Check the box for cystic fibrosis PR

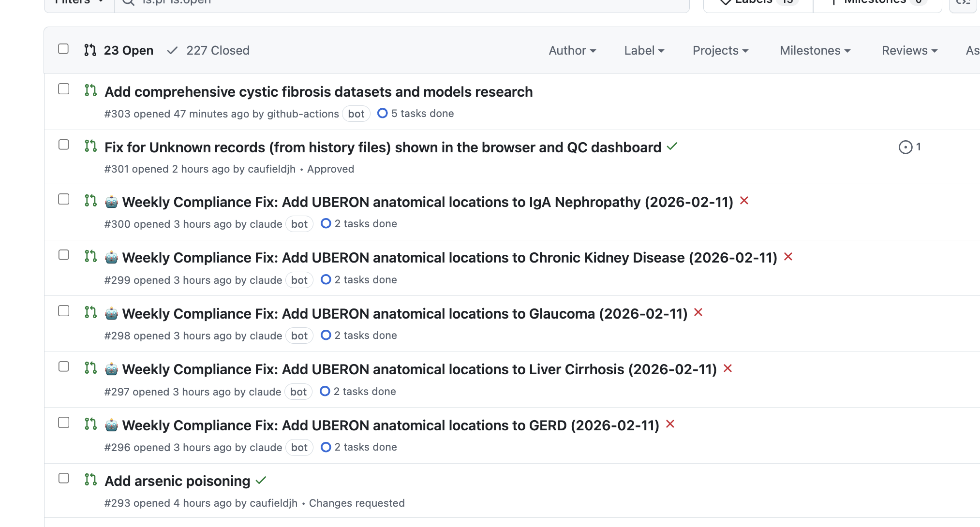(63, 89)
